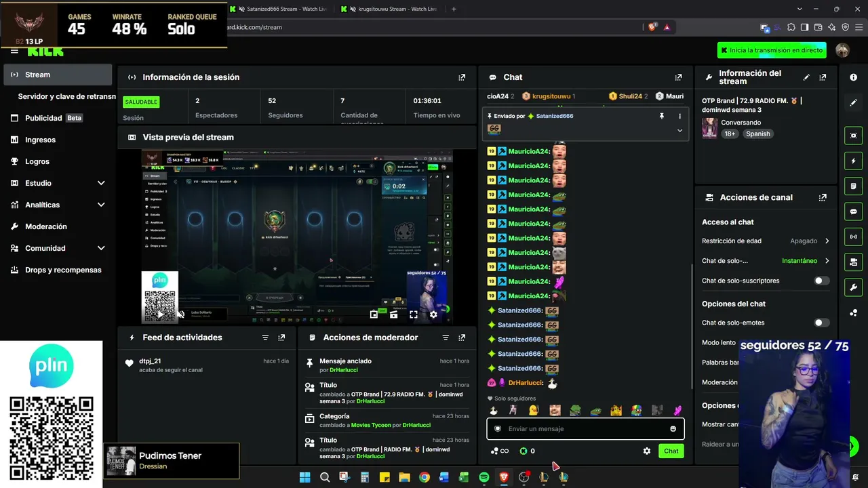Pop out the Información de la sesión panel

click(462, 77)
